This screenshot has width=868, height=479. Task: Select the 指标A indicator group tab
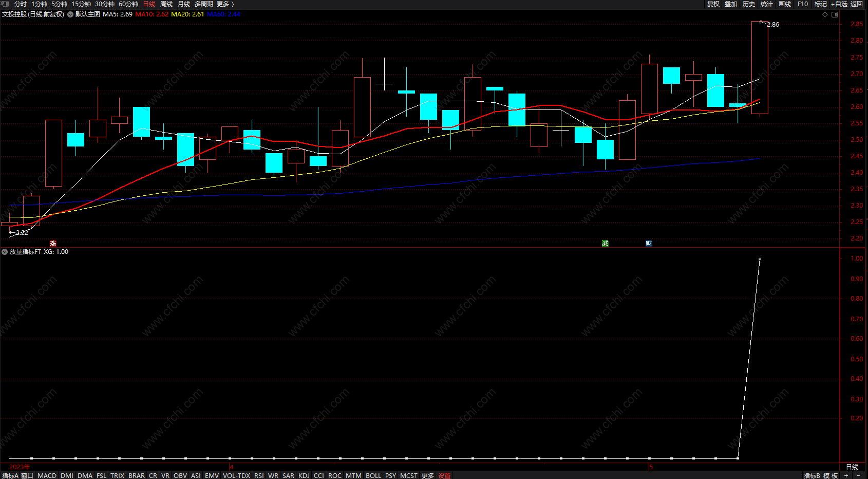[x=10, y=475]
